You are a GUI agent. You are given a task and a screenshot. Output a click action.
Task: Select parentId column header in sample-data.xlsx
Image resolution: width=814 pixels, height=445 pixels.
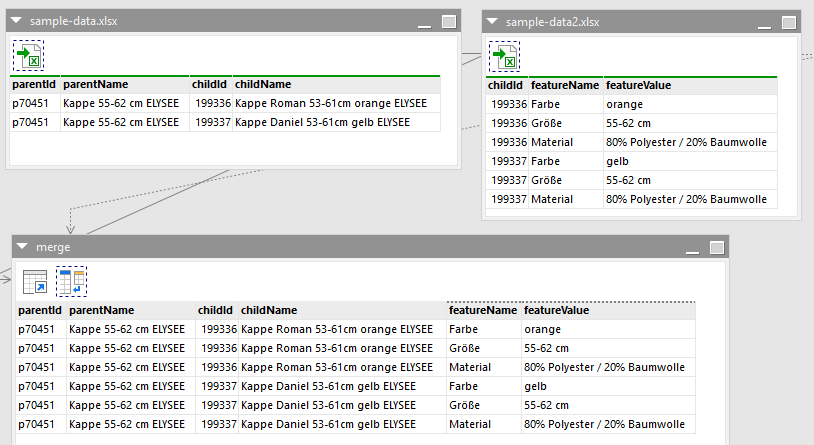[x=35, y=85]
